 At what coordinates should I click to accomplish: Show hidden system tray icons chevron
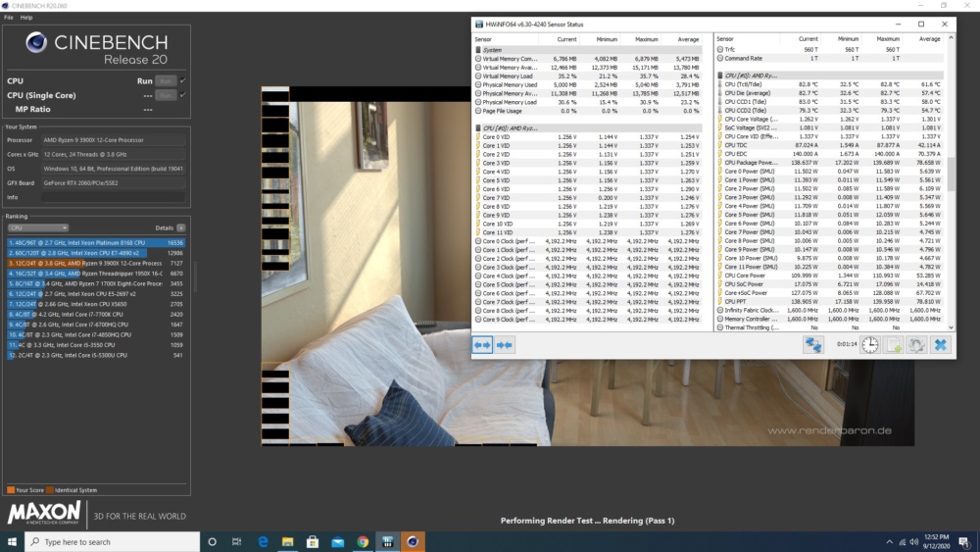(x=889, y=542)
